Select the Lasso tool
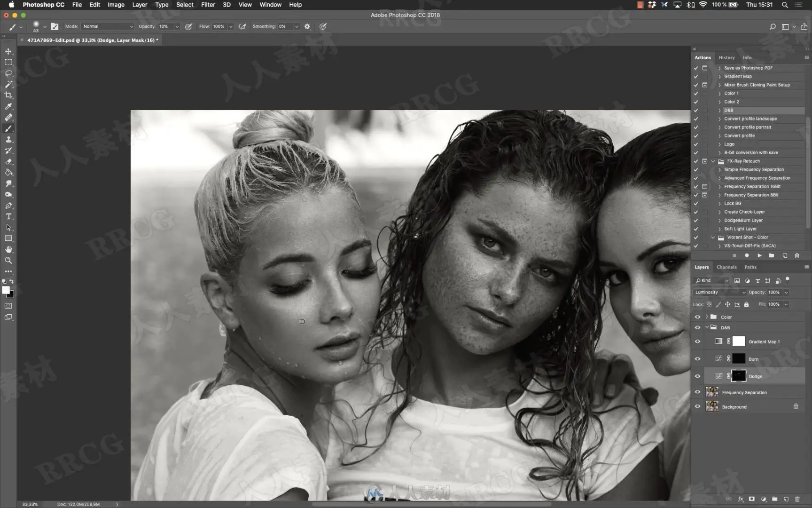 [x=8, y=73]
